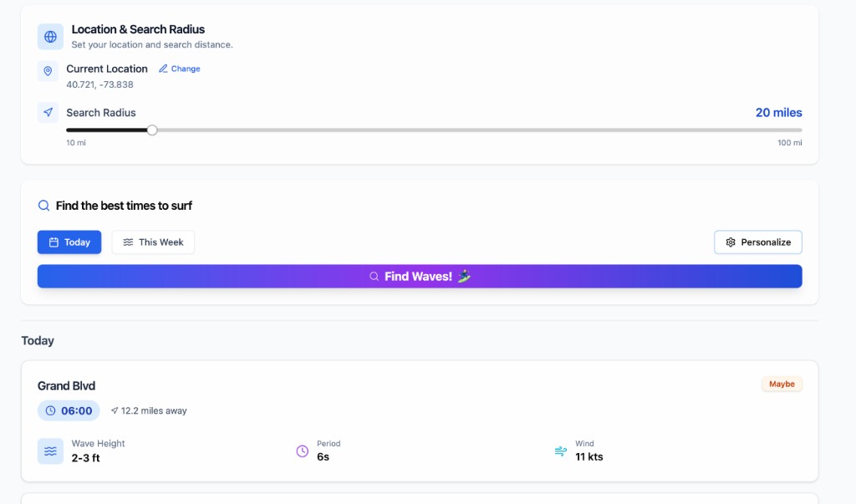Click the globe icon beside Location & Search Radius
856x504 pixels.
pos(50,37)
